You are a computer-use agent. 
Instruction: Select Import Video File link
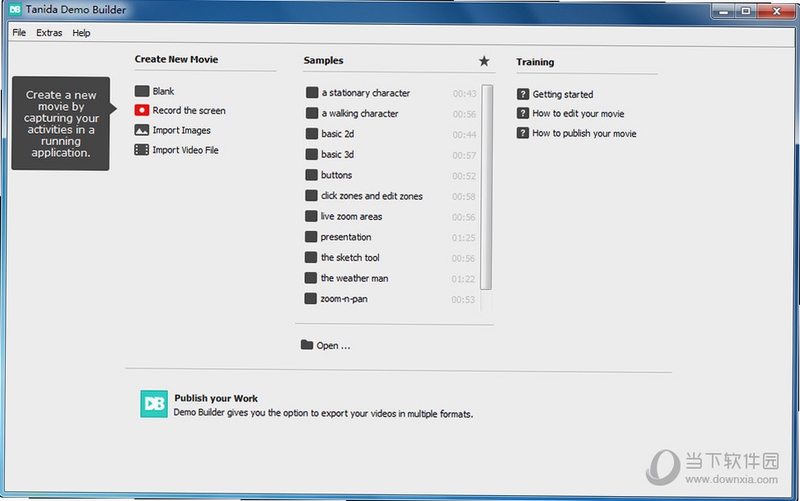tap(185, 150)
